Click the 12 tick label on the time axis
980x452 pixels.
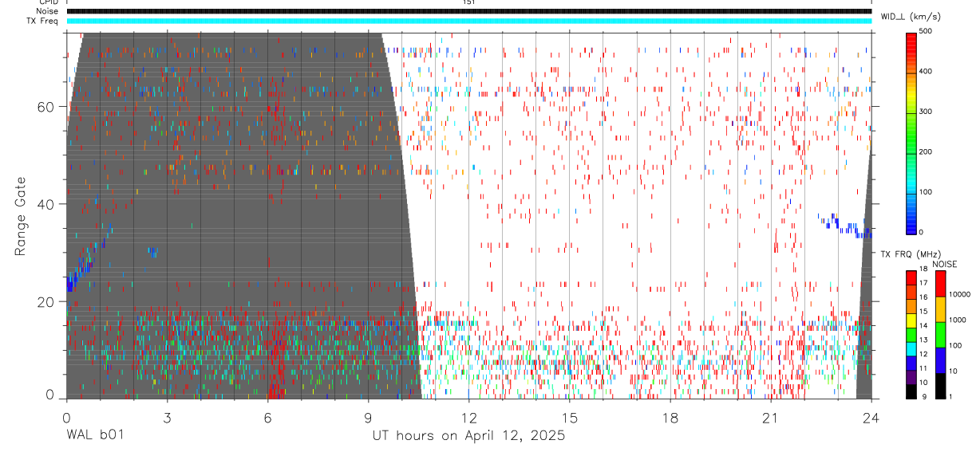click(x=468, y=418)
